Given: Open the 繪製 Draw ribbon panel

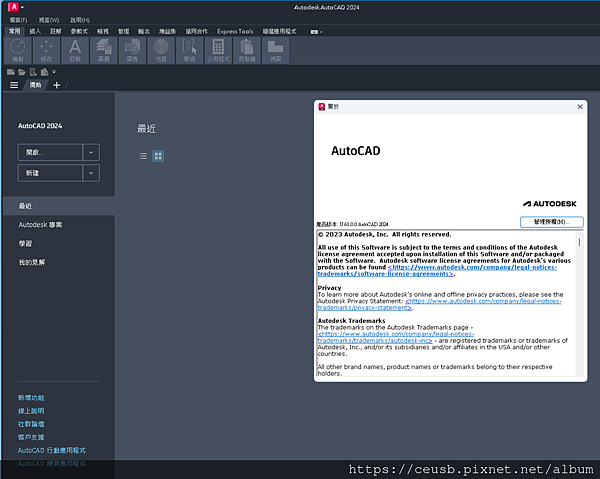Looking at the screenshot, I should click(18, 50).
